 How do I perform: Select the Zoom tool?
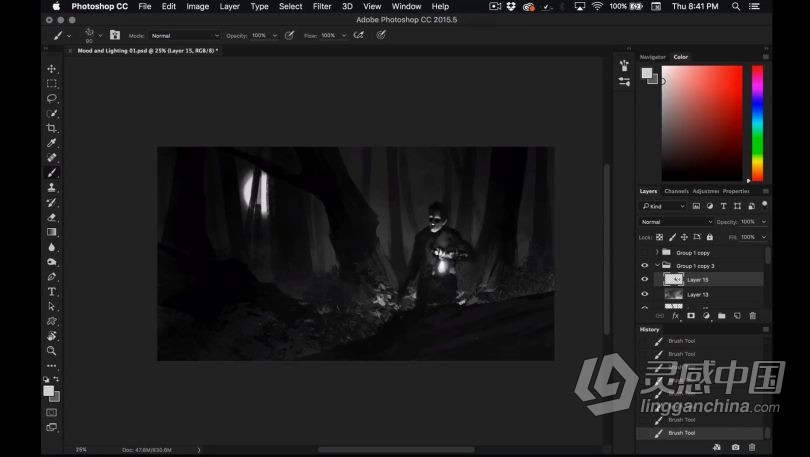click(52, 351)
